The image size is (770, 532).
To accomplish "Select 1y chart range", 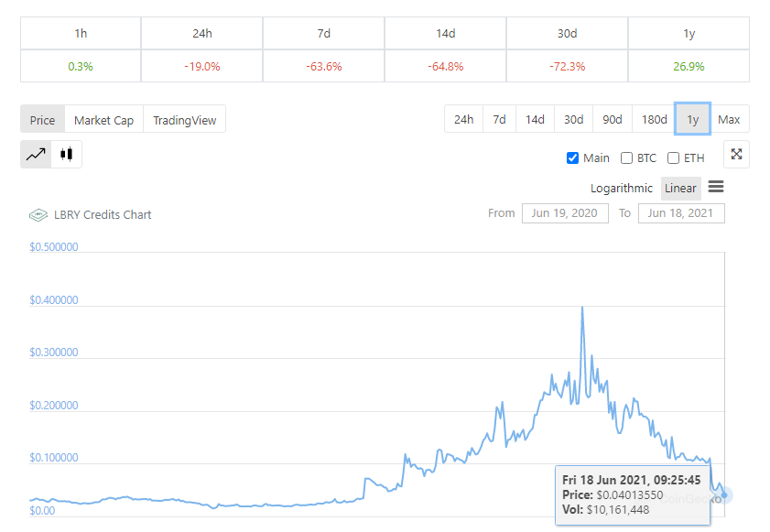I will (693, 119).
